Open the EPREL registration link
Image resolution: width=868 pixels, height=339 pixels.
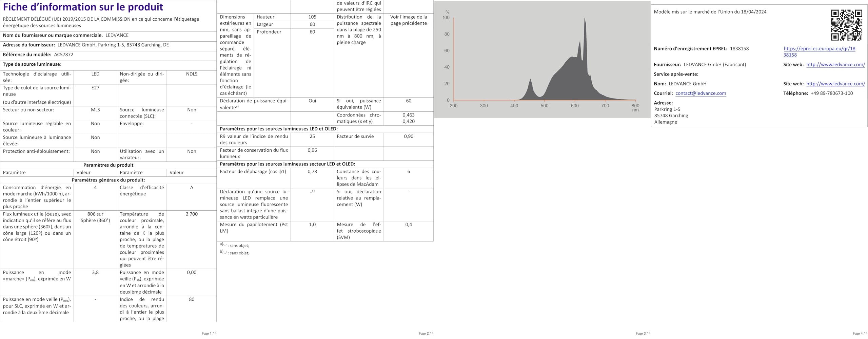pos(819,52)
